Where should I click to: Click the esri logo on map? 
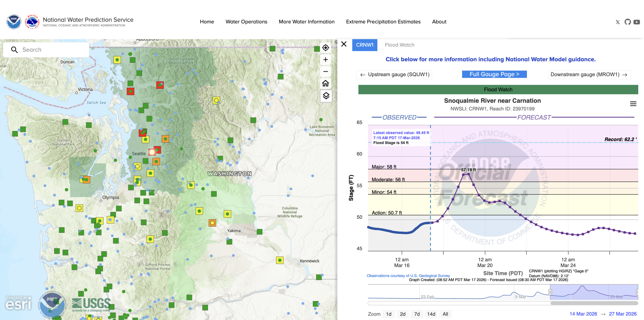18,303
